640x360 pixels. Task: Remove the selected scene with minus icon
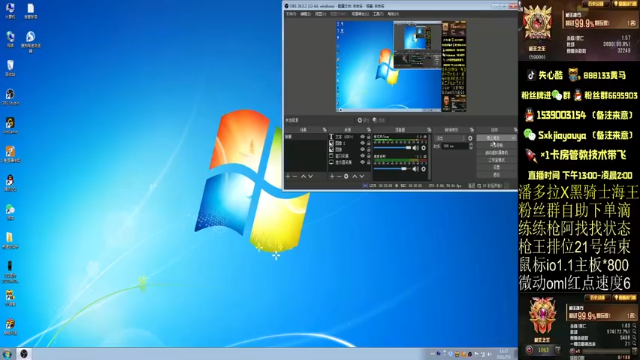(295, 176)
